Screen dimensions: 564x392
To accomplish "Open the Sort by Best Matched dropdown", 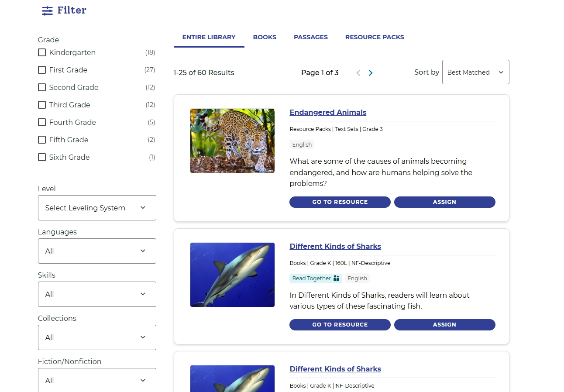I will point(476,72).
